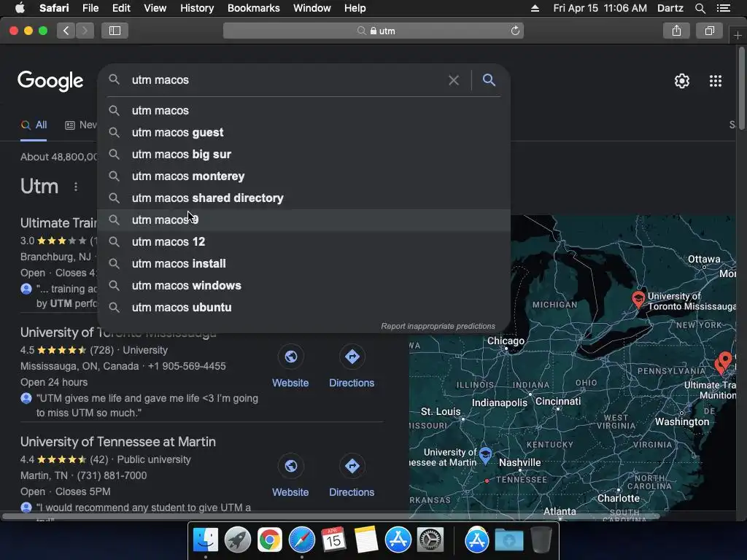This screenshot has height=560, width=747.
Task: Click the Safari forward navigation button
Action: point(85,31)
